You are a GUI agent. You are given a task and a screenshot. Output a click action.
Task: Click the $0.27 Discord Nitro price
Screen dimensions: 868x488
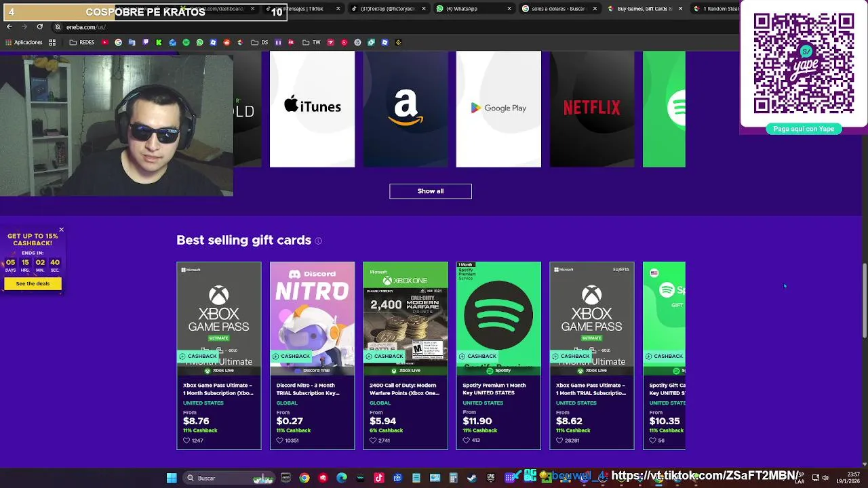(290, 421)
